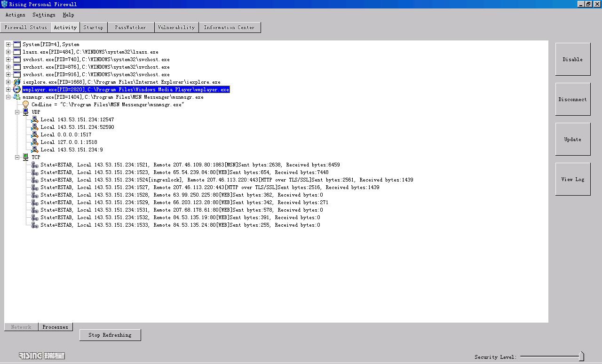Expand the svchost.exe PID=876 node
602x364 pixels.
(8, 67)
